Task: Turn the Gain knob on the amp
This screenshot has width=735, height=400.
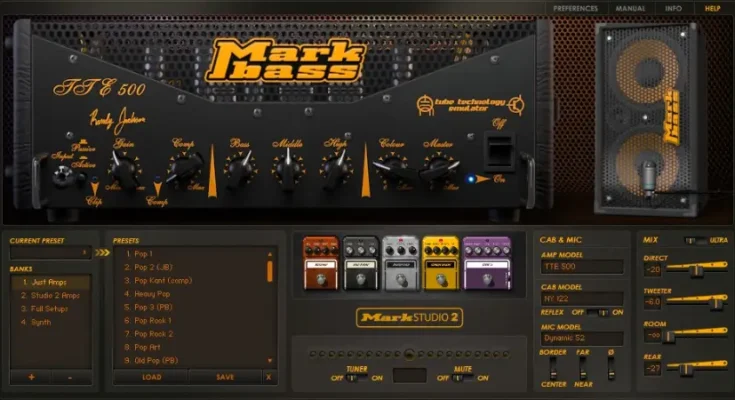Action: click(131, 172)
